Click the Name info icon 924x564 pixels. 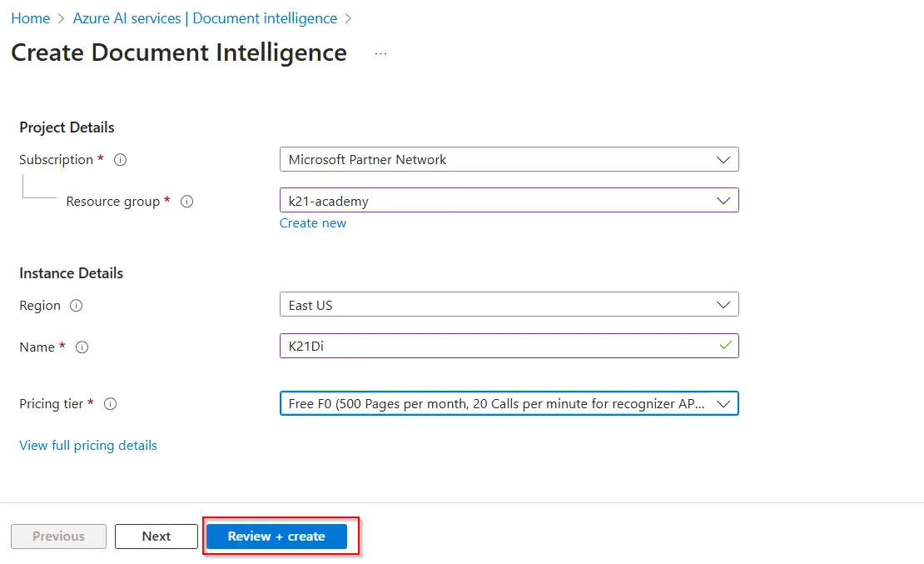82,347
